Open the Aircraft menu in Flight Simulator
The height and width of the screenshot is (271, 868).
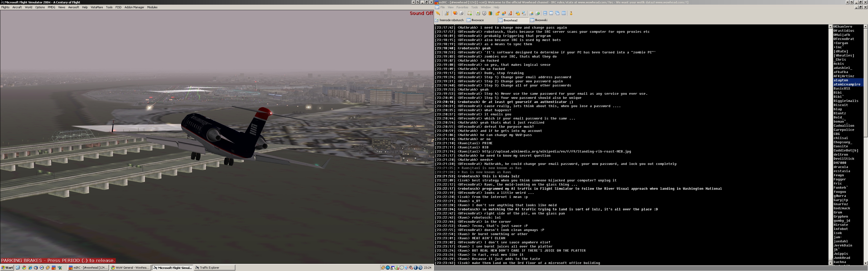(17, 7)
